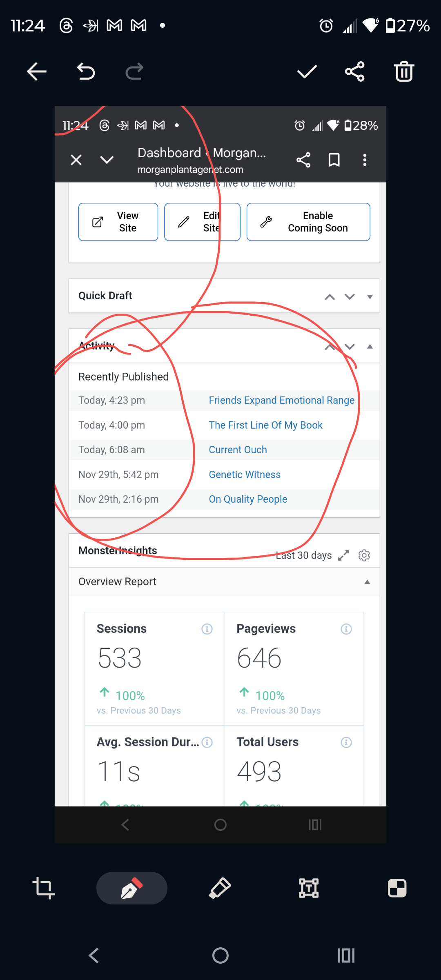Viewport: 441px width, 980px height.
Task: Open the MonsterInsights settings gear
Action: (x=364, y=555)
